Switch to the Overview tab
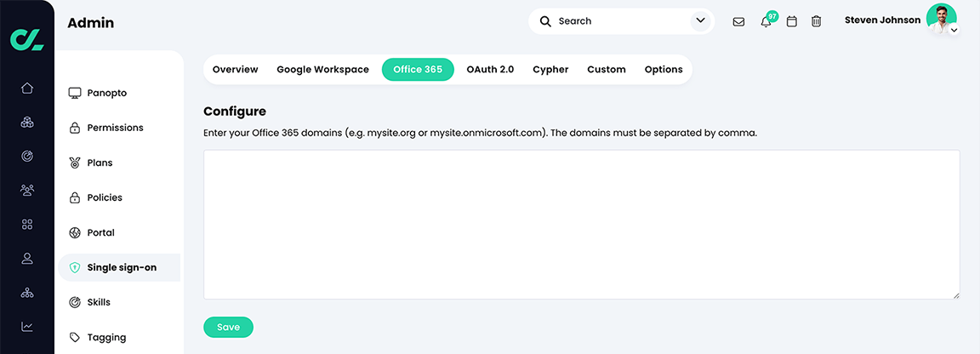 (x=235, y=70)
